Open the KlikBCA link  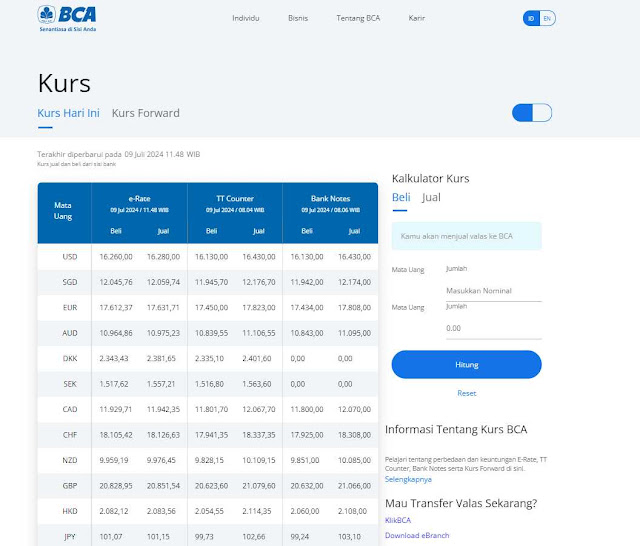398,520
